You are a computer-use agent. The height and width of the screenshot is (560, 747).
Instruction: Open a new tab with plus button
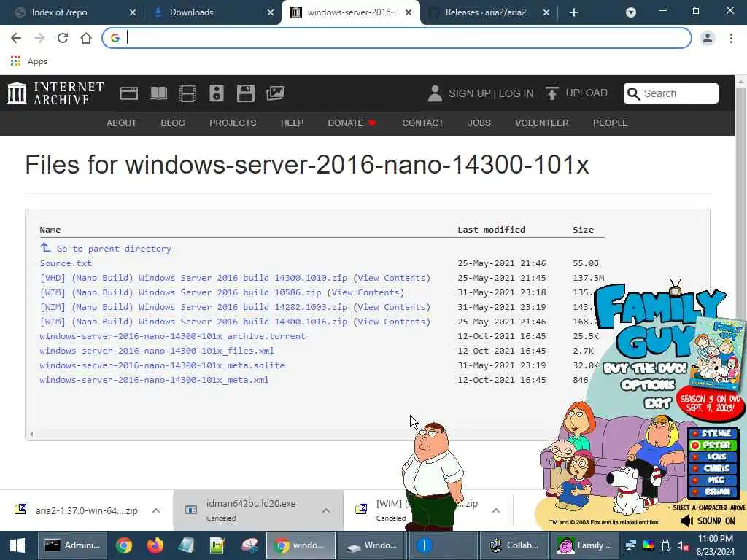[574, 12]
